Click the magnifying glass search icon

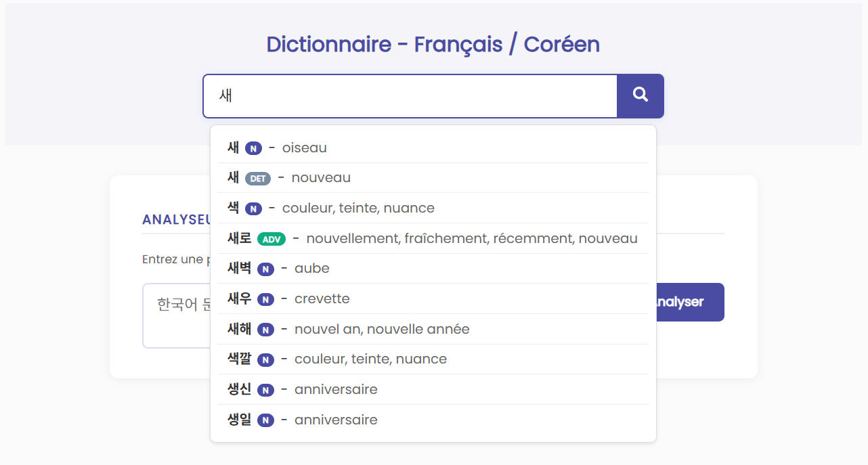point(640,95)
